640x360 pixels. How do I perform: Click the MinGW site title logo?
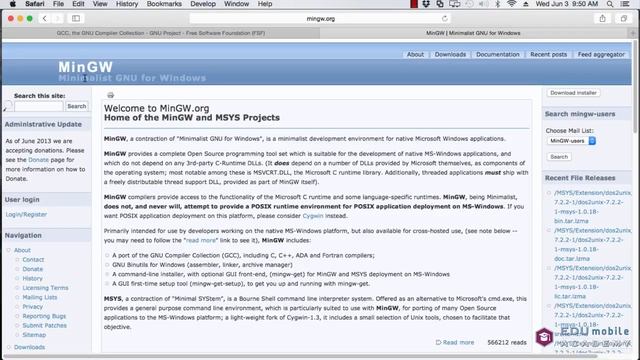pos(85,67)
